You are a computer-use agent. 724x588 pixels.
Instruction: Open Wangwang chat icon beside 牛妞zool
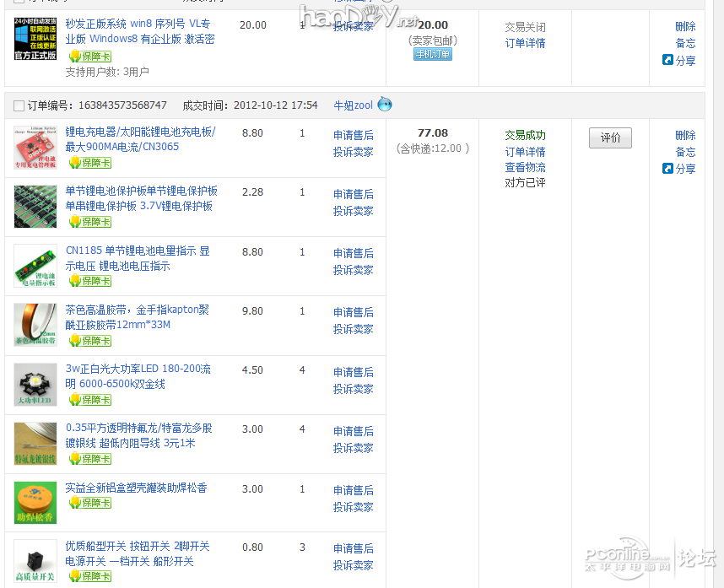[x=385, y=105]
